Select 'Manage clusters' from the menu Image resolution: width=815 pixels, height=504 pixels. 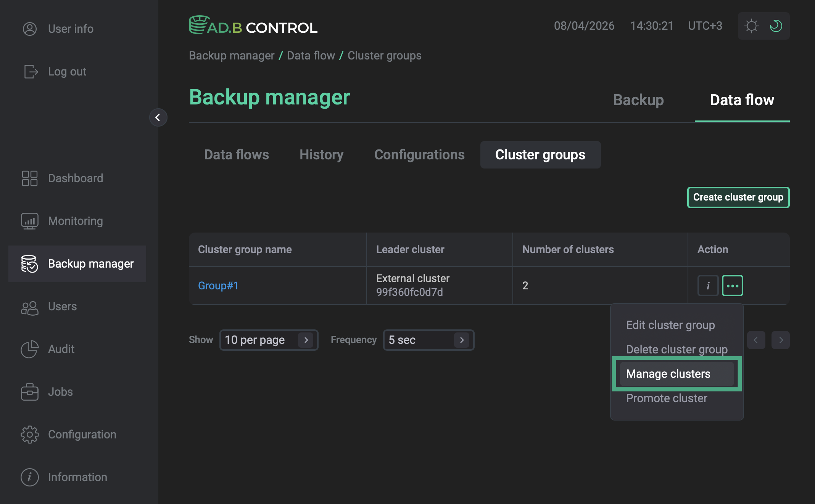[x=668, y=374]
